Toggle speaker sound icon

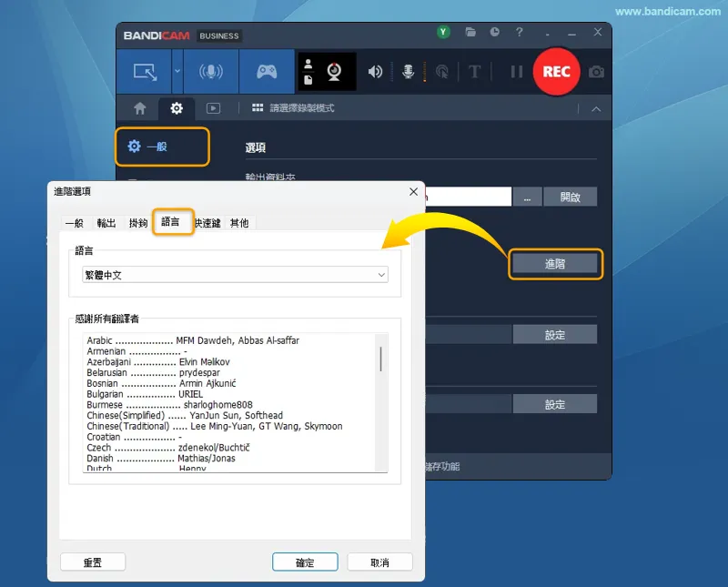(x=375, y=72)
